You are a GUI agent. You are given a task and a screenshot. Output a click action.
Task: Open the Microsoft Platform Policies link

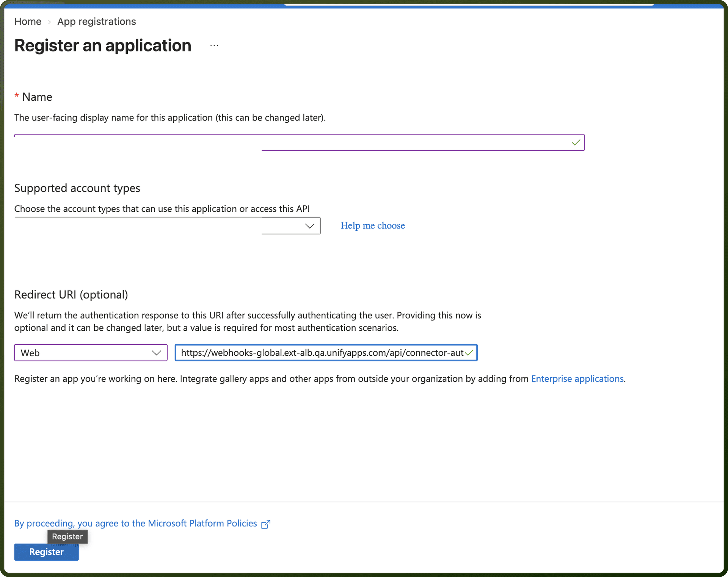(135, 524)
